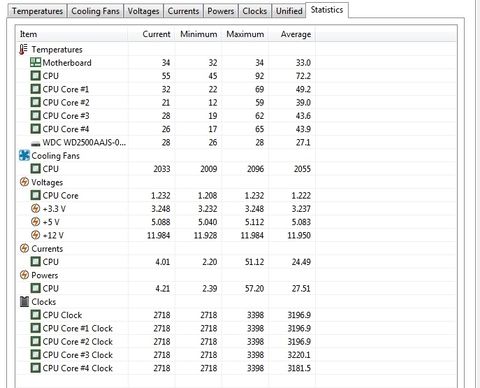
Task: Switch to the Temperatures tab
Action: [x=37, y=11]
